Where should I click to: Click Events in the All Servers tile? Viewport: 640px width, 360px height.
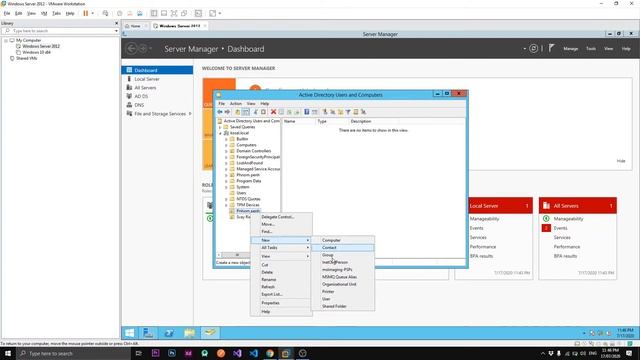click(x=560, y=228)
